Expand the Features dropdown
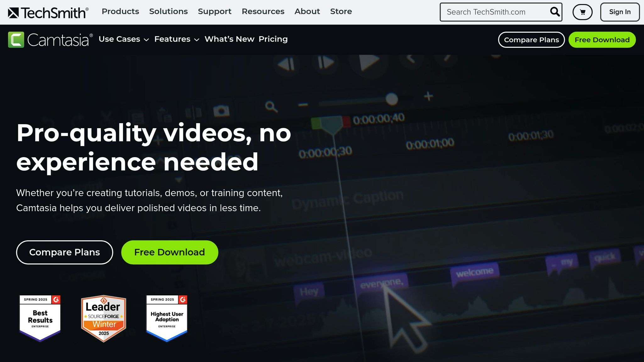644x362 pixels. tap(177, 39)
